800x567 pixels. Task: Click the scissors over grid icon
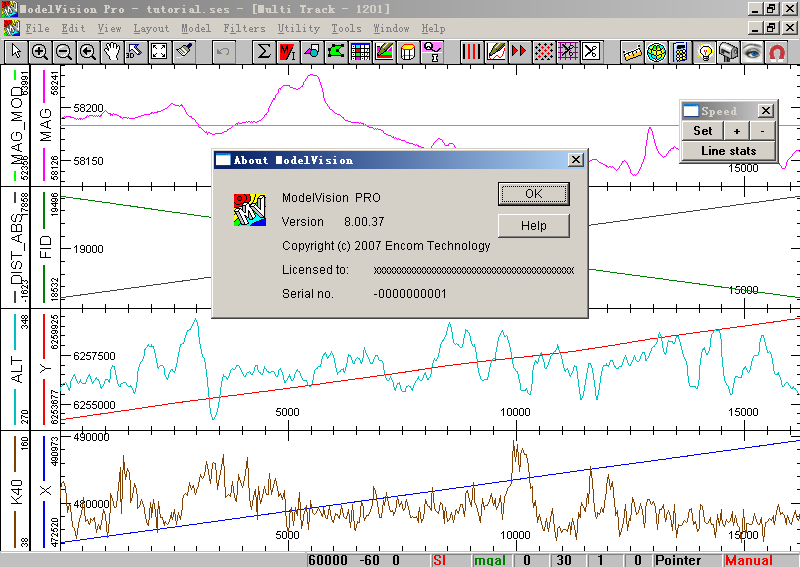click(x=567, y=52)
